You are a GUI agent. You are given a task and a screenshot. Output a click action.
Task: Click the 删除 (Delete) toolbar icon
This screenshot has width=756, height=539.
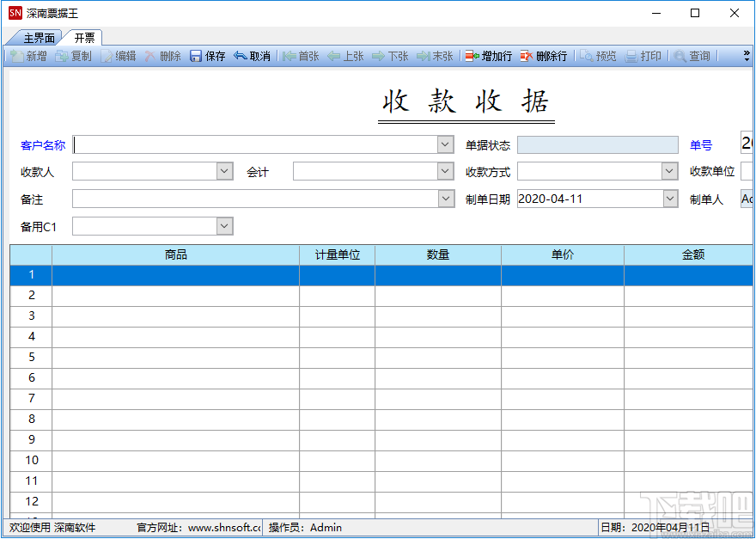(163, 56)
